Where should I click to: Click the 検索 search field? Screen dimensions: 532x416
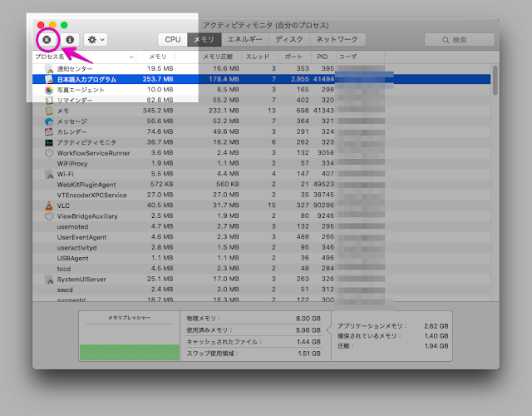pos(460,39)
